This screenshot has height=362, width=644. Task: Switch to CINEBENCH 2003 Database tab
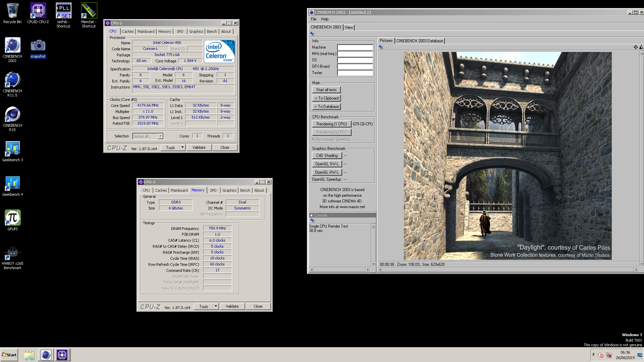pos(420,41)
